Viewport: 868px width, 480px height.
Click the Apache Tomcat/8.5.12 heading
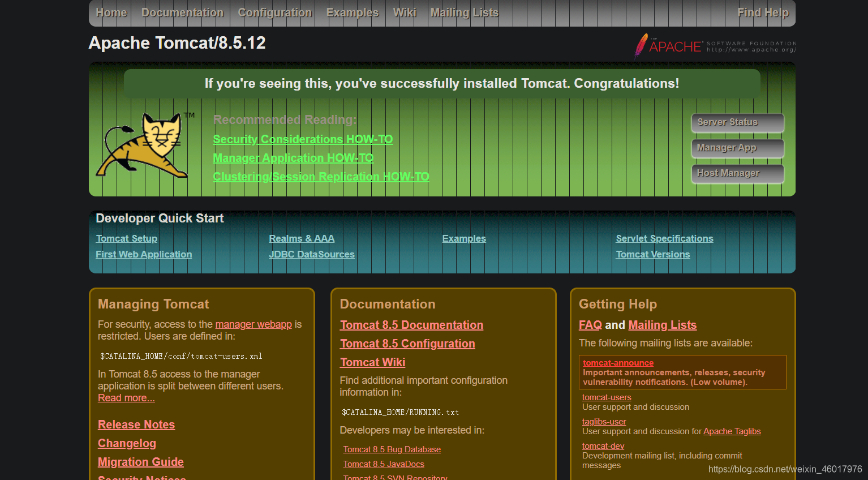coord(177,43)
